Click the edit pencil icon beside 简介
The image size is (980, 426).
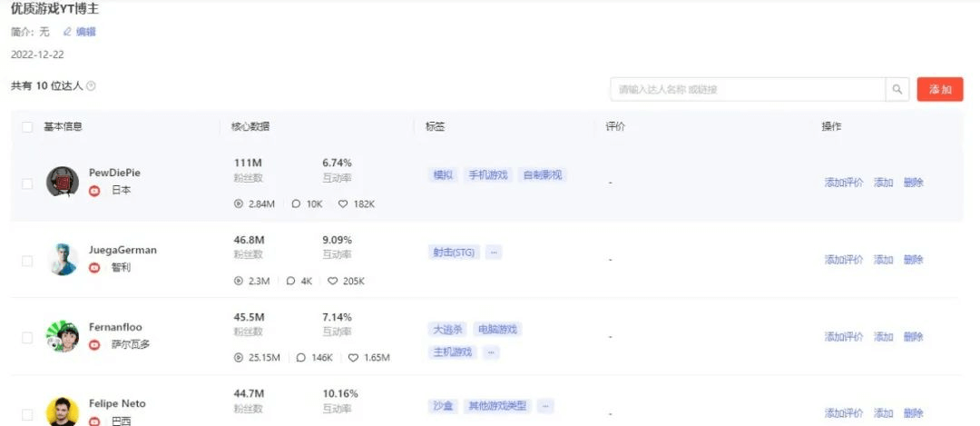(67, 32)
